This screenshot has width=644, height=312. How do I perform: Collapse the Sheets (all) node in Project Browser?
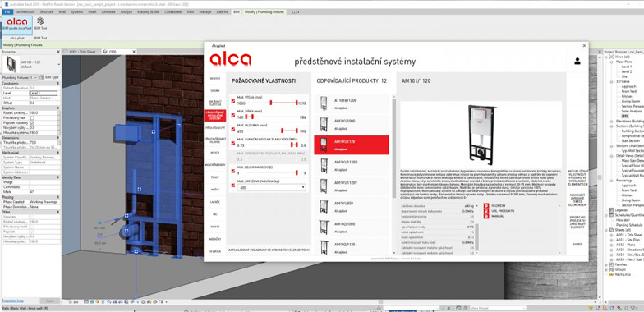(607, 230)
